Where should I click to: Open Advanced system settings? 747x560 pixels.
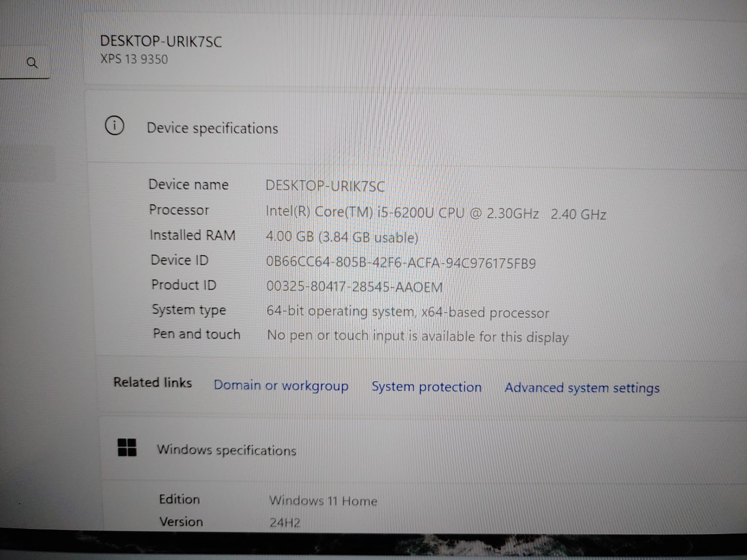pos(582,388)
